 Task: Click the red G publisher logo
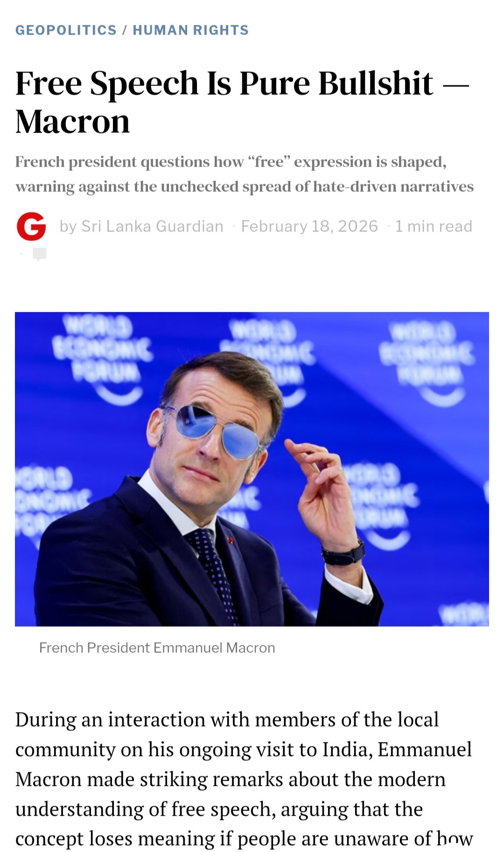tap(31, 226)
